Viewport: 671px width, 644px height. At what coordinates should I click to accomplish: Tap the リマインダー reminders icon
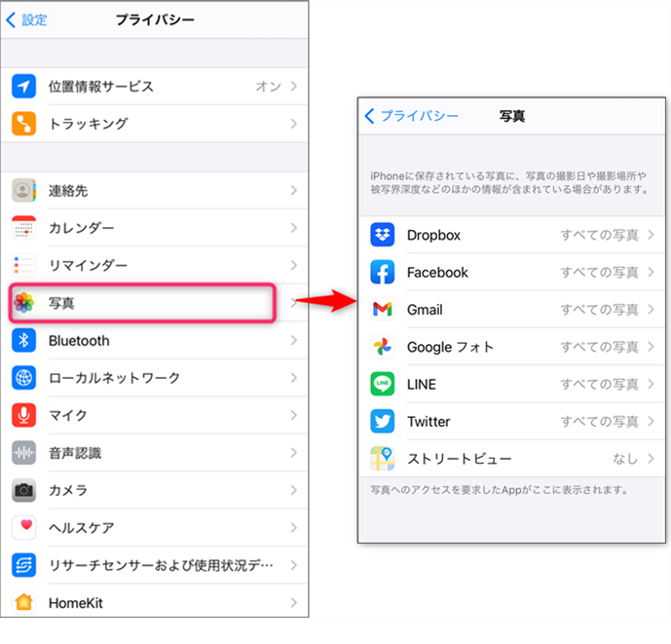click(x=23, y=265)
